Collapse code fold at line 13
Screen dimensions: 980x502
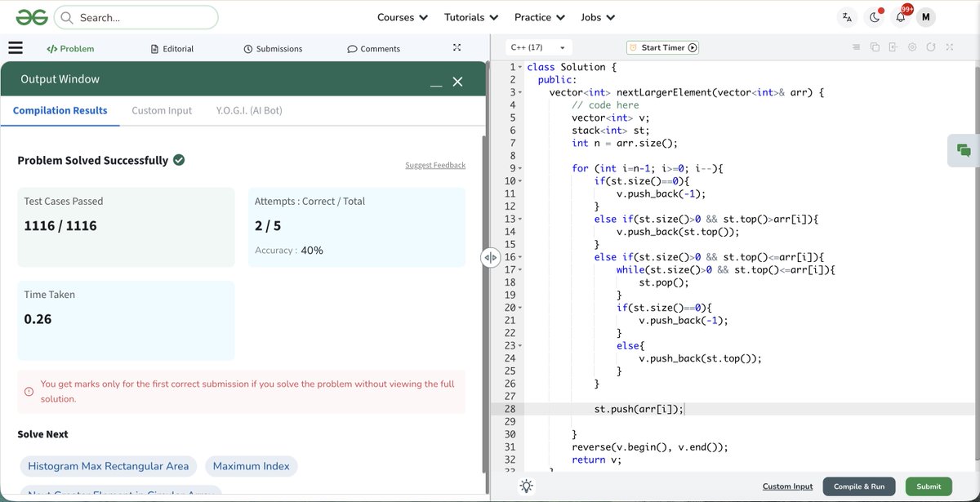519,219
